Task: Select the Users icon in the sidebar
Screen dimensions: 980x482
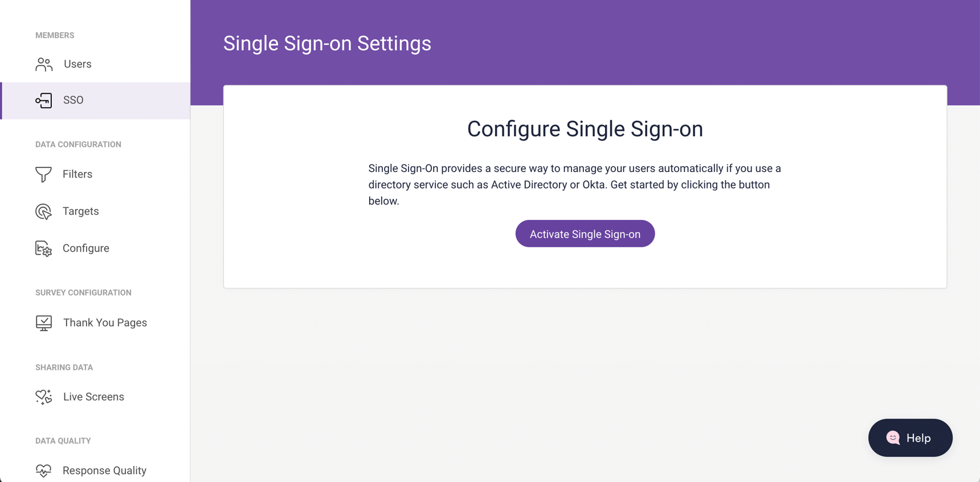Action: point(43,64)
